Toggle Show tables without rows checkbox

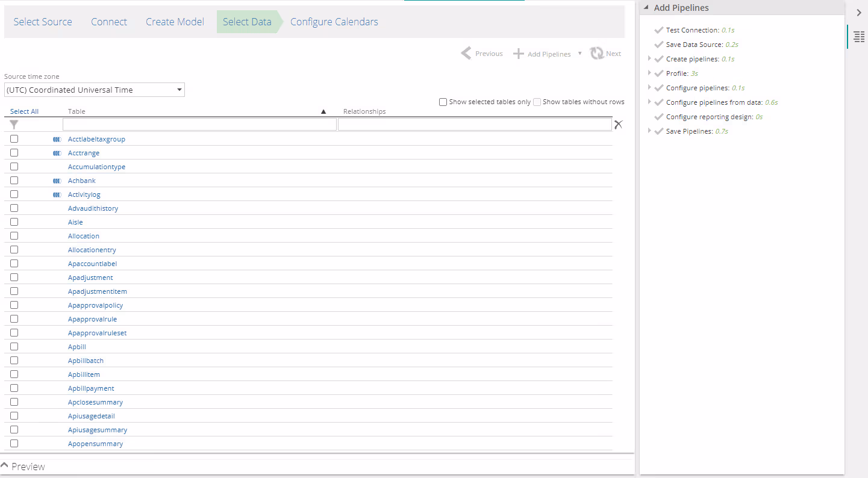coord(537,102)
